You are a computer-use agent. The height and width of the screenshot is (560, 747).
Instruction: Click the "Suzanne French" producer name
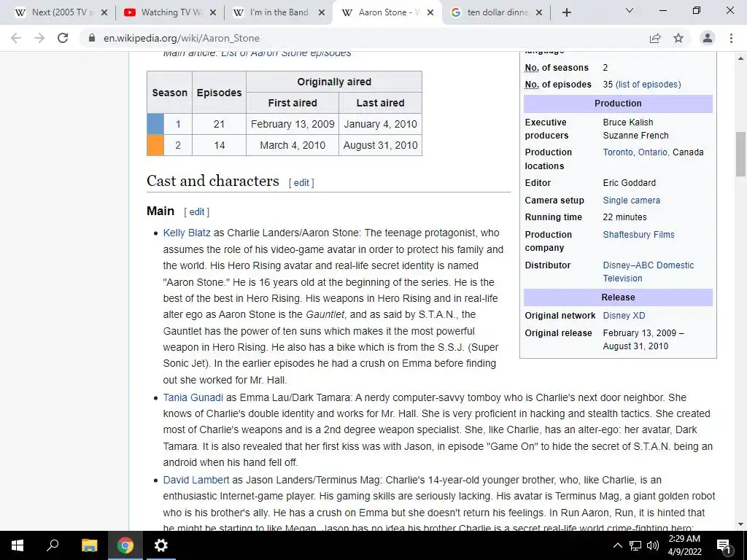(x=635, y=136)
